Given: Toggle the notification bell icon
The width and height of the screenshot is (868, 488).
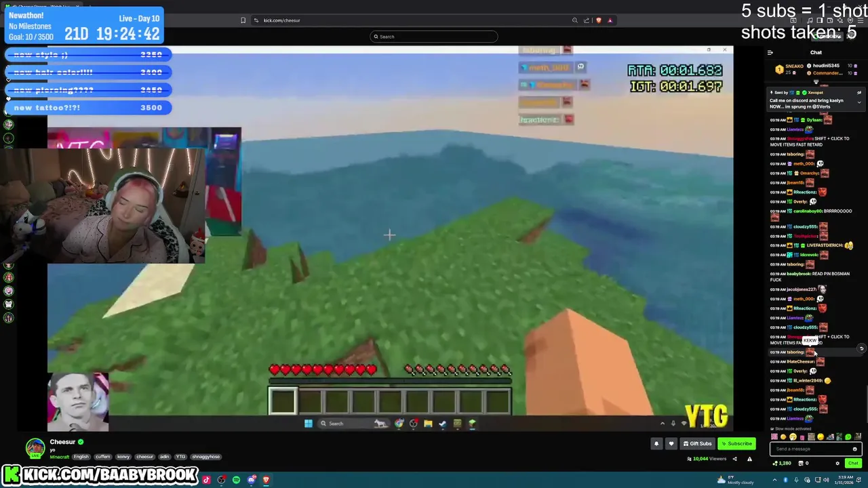Looking at the screenshot, I should 656,444.
